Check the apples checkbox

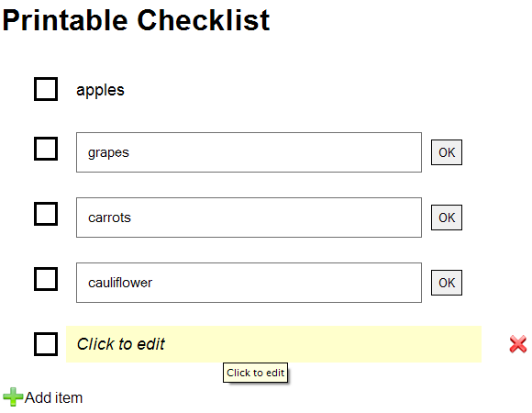[46, 89]
